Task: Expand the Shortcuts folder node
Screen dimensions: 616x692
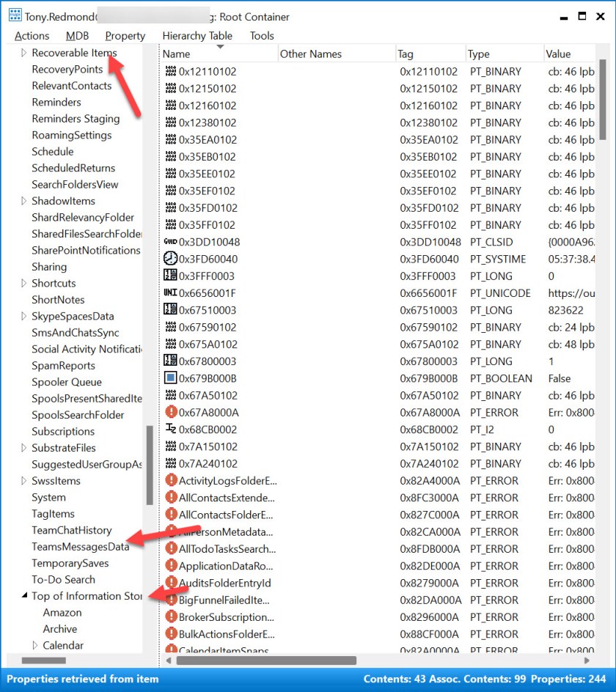Action: click(24, 284)
